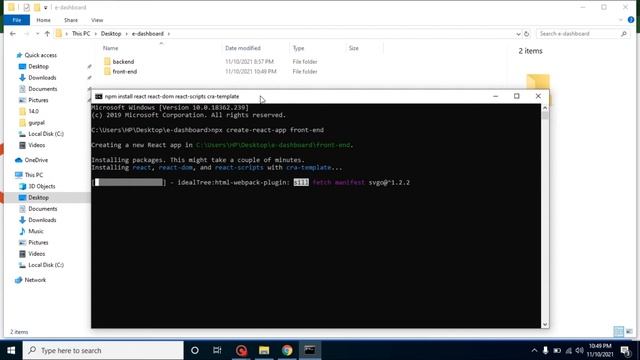This screenshot has height=360, width=640.
Task: Open the volume tray icon
Action: (580, 350)
